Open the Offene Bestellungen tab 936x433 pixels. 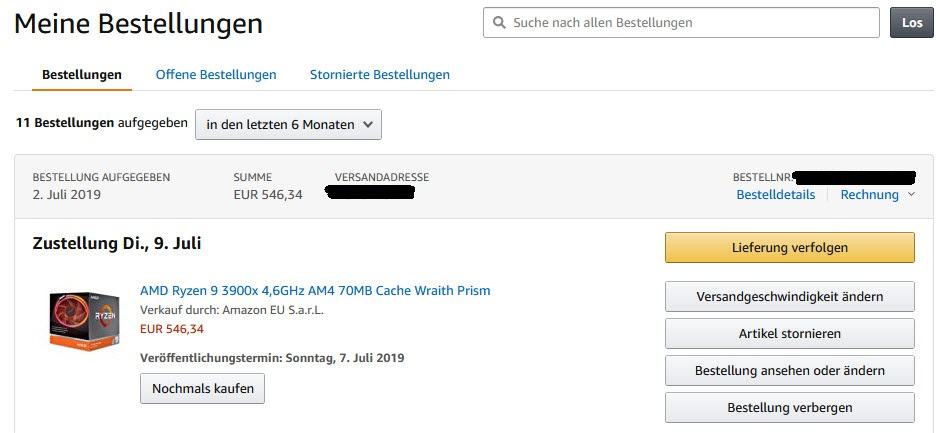[216, 74]
